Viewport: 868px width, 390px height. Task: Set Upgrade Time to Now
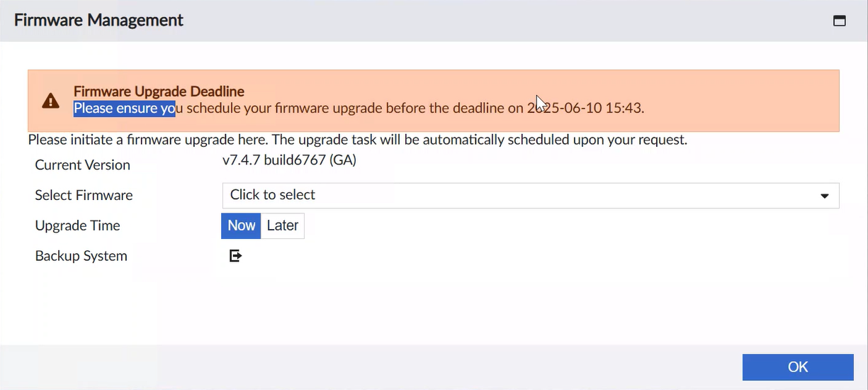click(241, 225)
